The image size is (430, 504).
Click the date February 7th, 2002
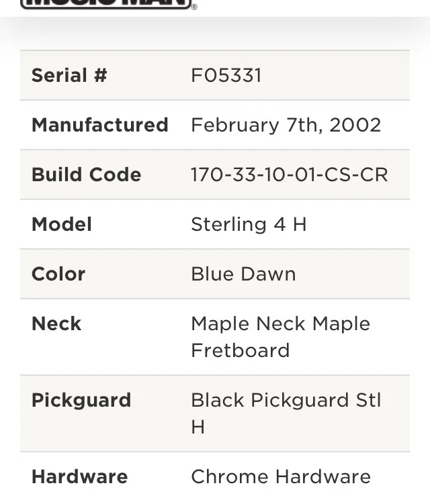click(x=286, y=125)
